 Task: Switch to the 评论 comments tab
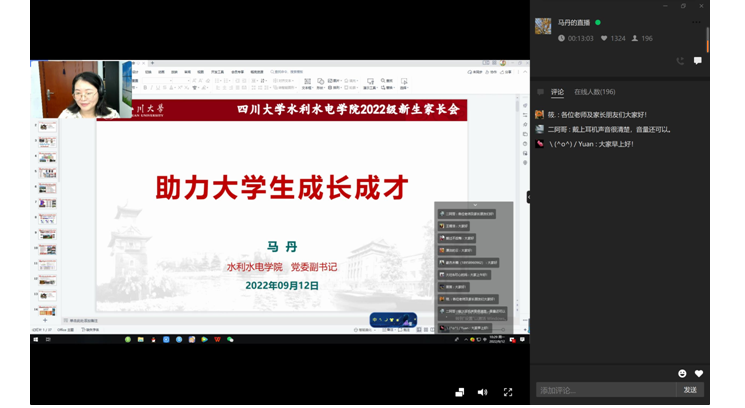pyautogui.click(x=557, y=92)
